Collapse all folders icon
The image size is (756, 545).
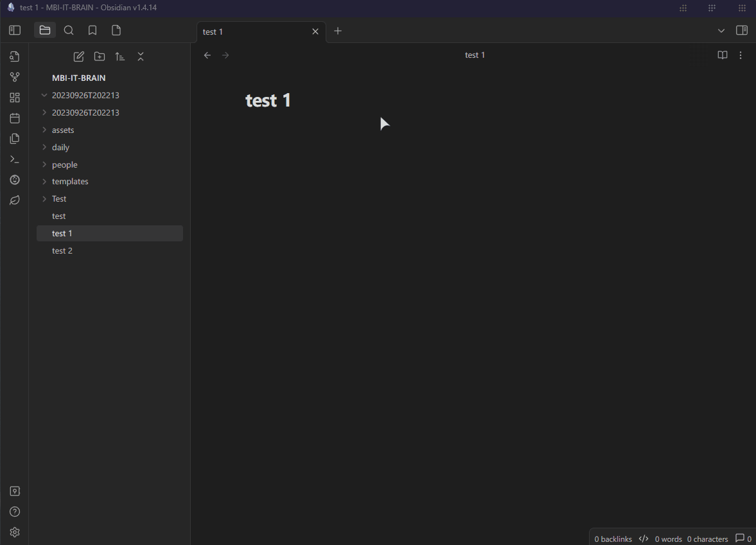point(141,57)
